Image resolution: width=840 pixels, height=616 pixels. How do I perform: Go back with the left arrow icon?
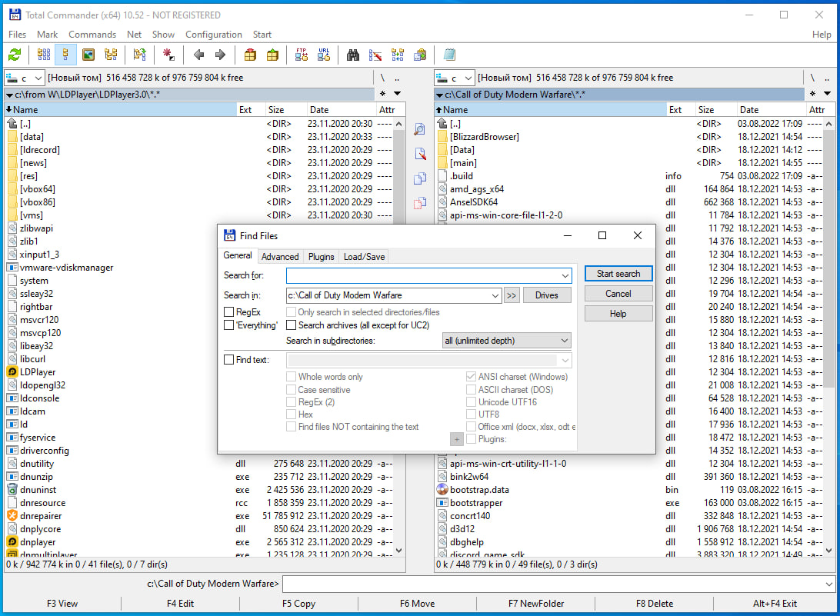pyautogui.click(x=198, y=55)
